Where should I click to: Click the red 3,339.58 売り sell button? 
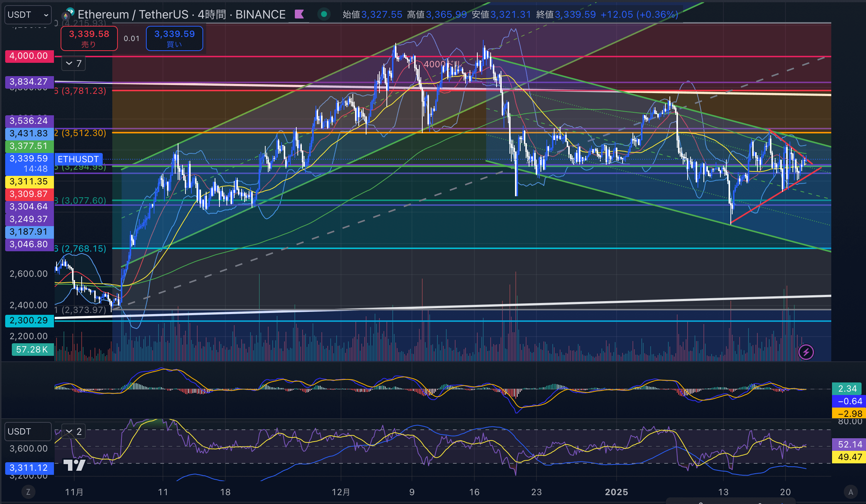point(89,38)
